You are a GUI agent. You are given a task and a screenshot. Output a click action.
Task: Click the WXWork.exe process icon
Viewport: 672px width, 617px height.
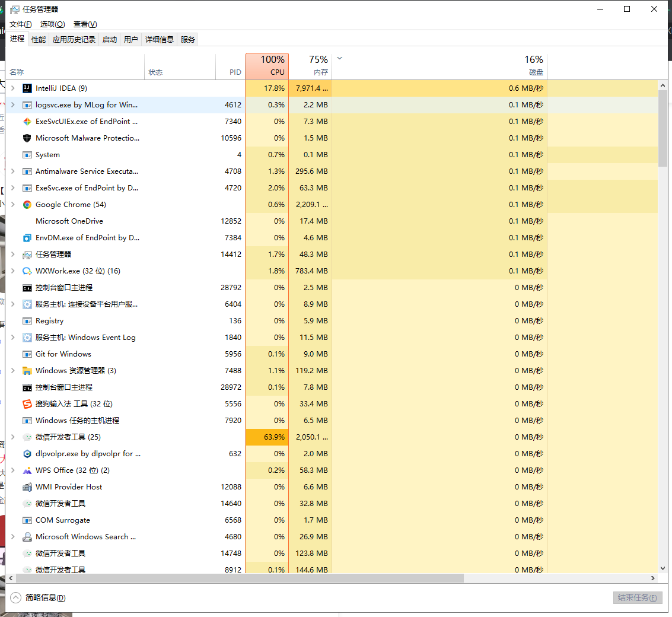pyautogui.click(x=27, y=271)
